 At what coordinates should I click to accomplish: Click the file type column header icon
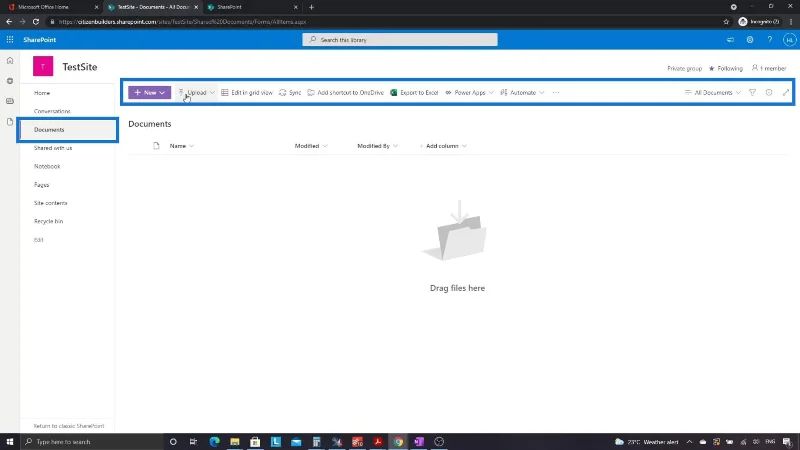tap(156, 145)
